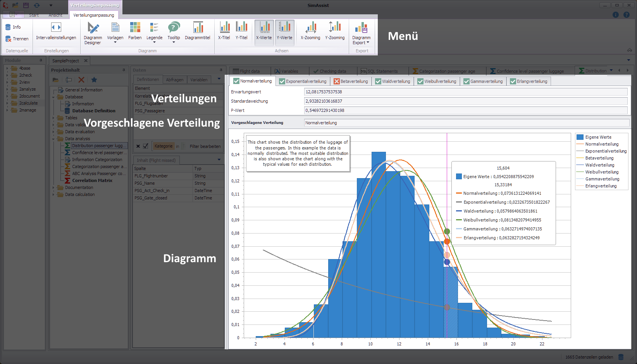Toggle X-Werte axis display
This screenshot has width=637, height=364.
pos(264,32)
